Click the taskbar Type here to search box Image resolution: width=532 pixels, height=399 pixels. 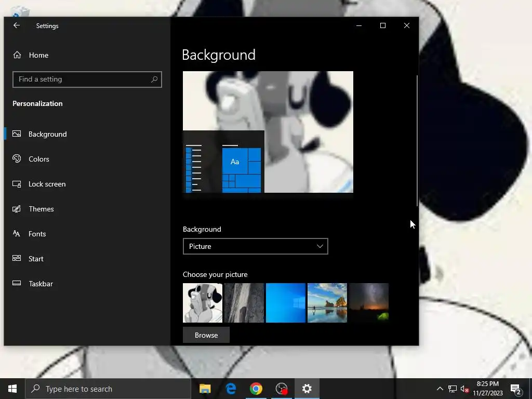tap(108, 389)
